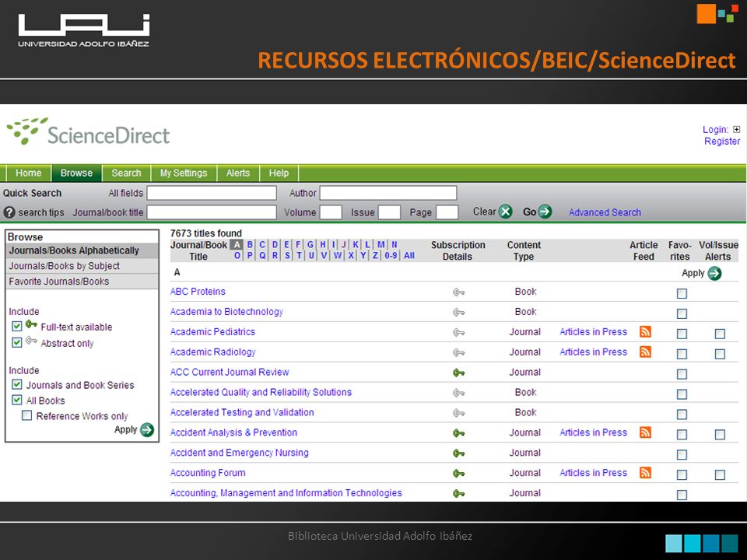Click inside the All fields search box
Image resolution: width=747 pixels, height=560 pixels.
pos(212,193)
